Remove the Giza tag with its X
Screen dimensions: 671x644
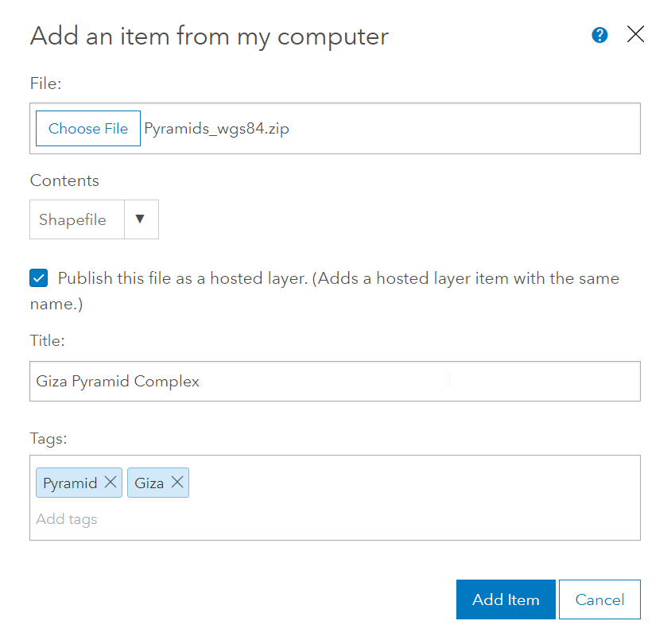pos(177,483)
